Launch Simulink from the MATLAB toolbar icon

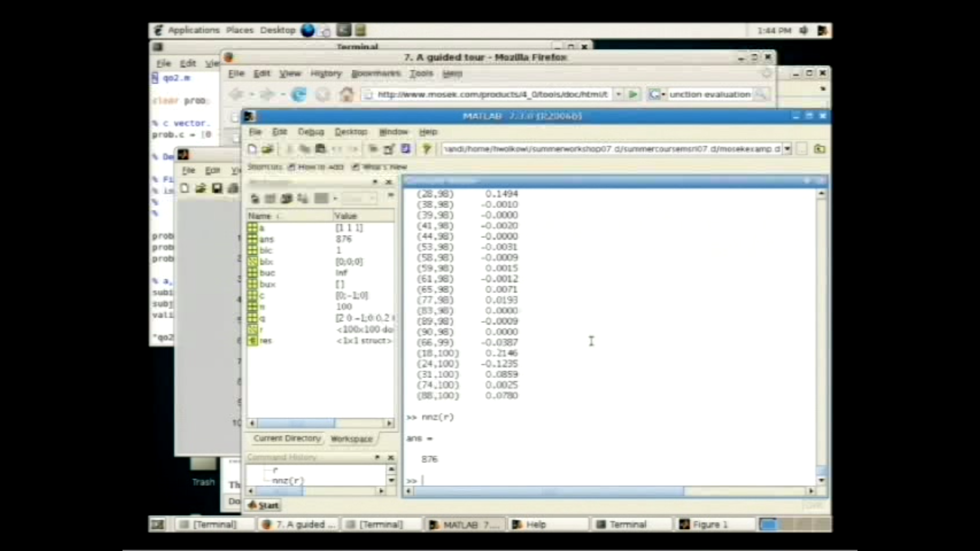tap(373, 149)
